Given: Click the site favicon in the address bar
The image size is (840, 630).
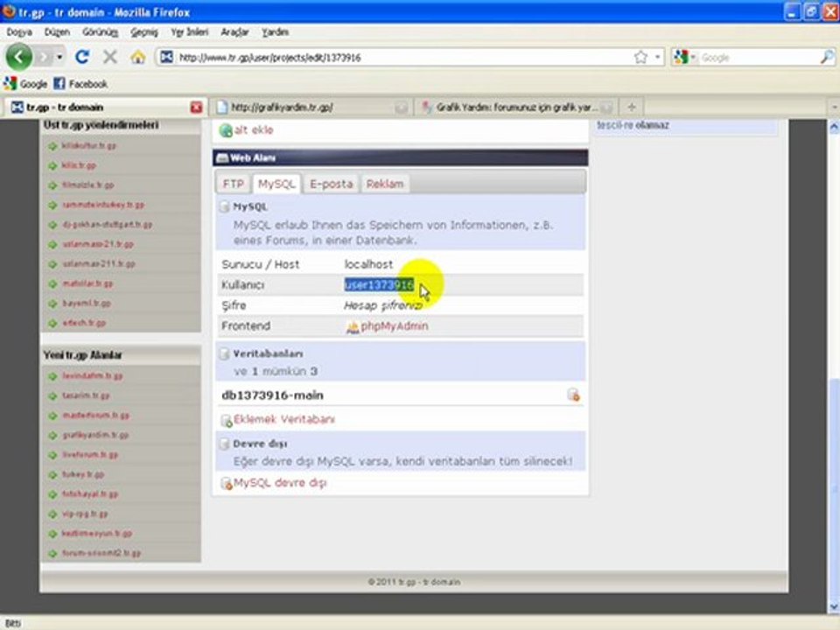Looking at the screenshot, I should click(x=166, y=57).
